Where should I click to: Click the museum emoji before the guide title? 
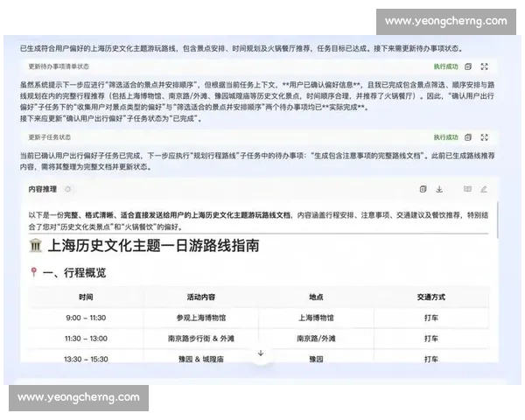[x=36, y=246]
